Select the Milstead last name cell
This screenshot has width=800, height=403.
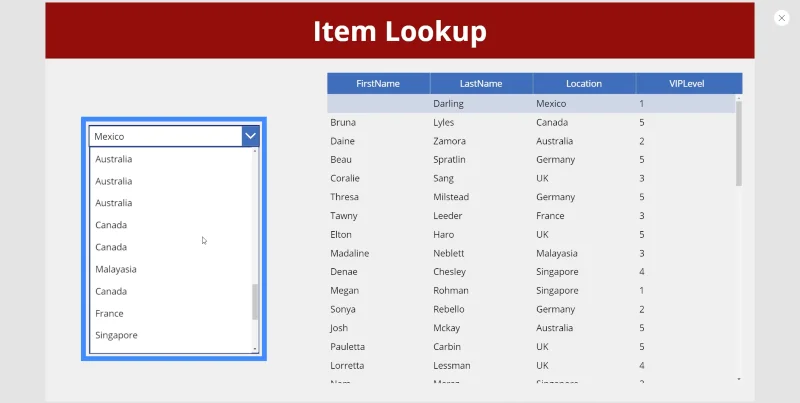pyautogui.click(x=451, y=197)
